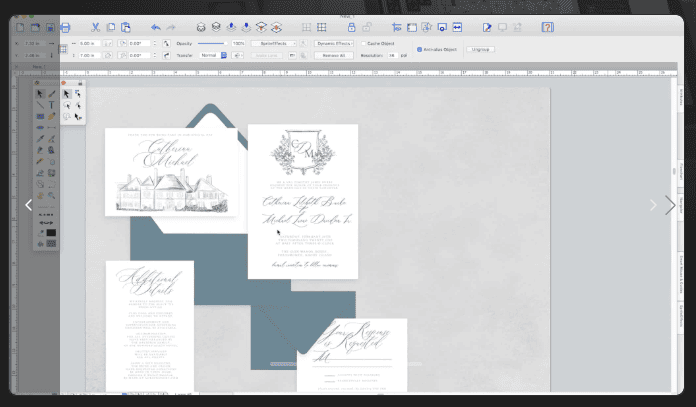The image size is (696, 407).
Task: Click the black fill color swatch
Action: coord(51,233)
